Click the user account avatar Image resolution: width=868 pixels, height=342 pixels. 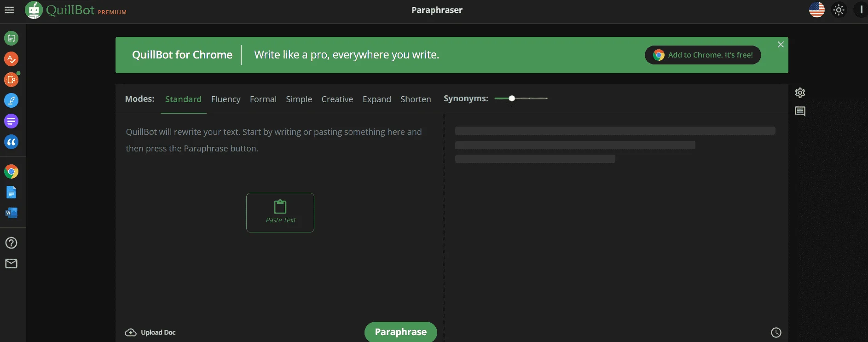(x=861, y=10)
